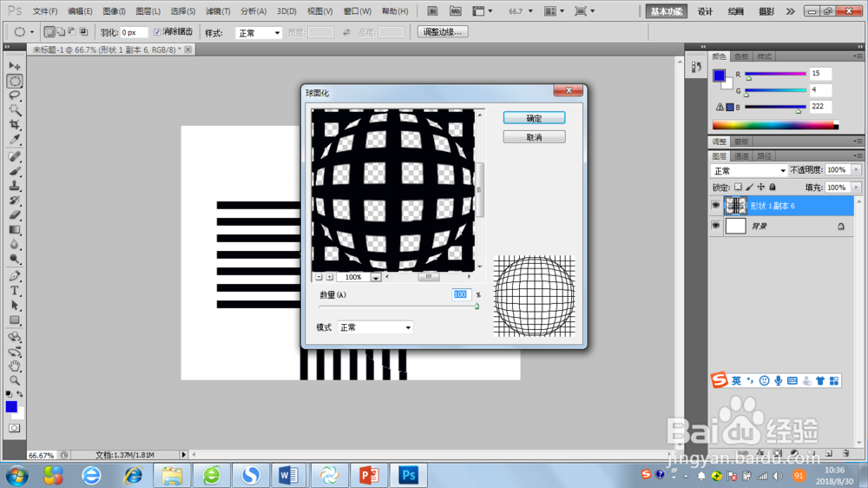
Task: Click the 调整边缘 button
Action: point(443,32)
